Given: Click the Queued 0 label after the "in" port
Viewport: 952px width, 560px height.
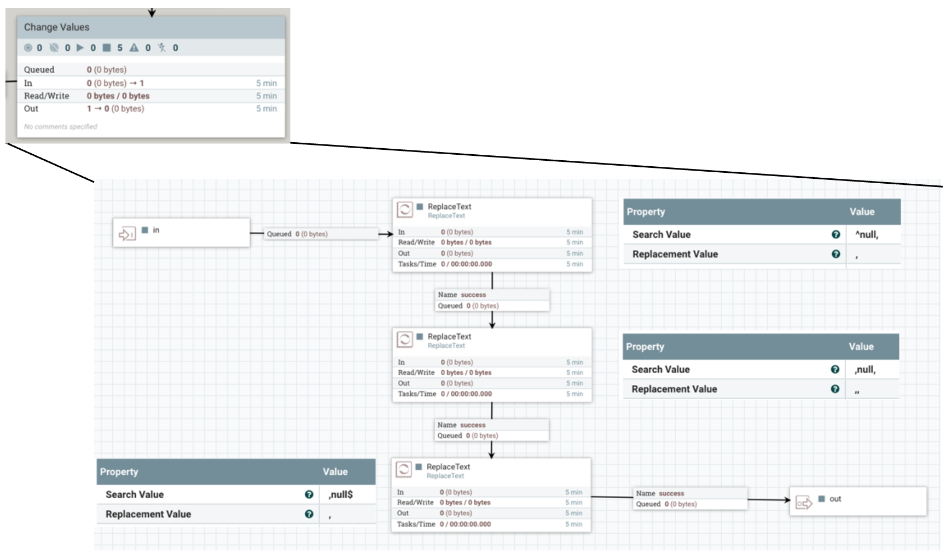Looking at the screenshot, I should coord(297,234).
